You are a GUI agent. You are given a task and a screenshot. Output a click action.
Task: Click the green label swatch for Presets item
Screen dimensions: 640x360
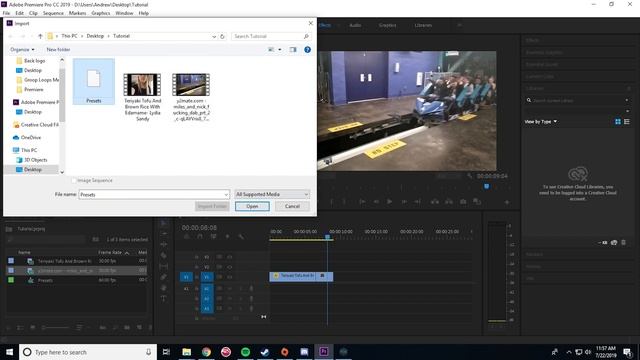[11, 280]
